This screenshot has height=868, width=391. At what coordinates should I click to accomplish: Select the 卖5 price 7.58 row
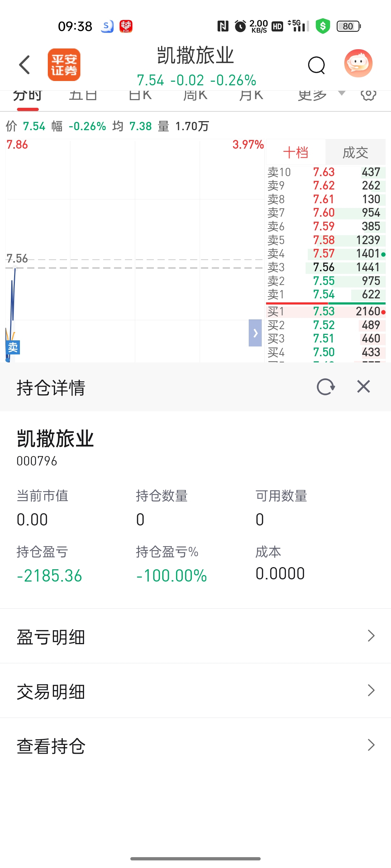[x=326, y=240]
